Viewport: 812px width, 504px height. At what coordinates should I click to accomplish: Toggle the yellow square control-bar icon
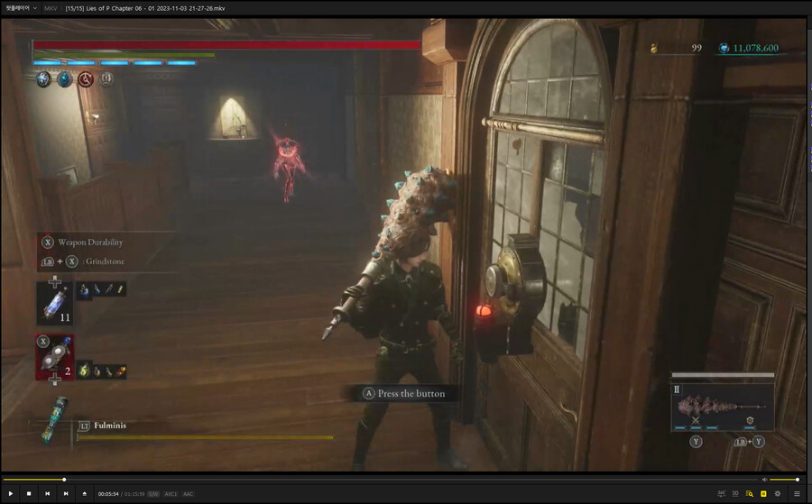[x=763, y=494]
